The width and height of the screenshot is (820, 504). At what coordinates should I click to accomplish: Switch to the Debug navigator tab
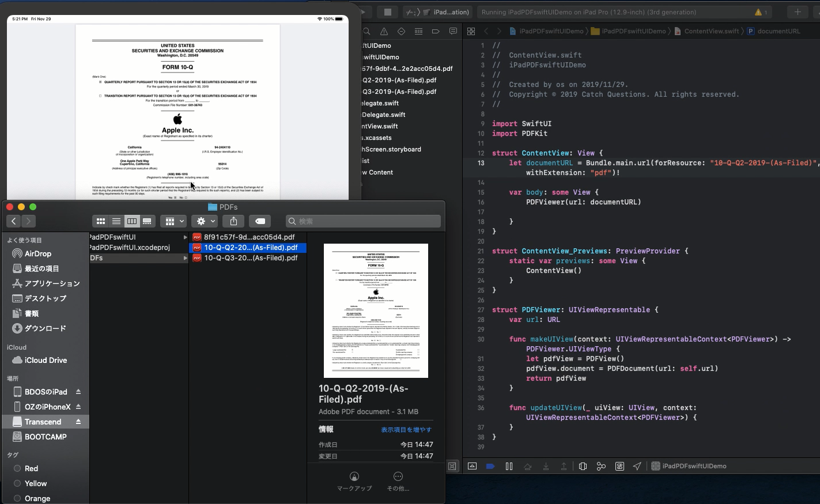[x=418, y=31]
